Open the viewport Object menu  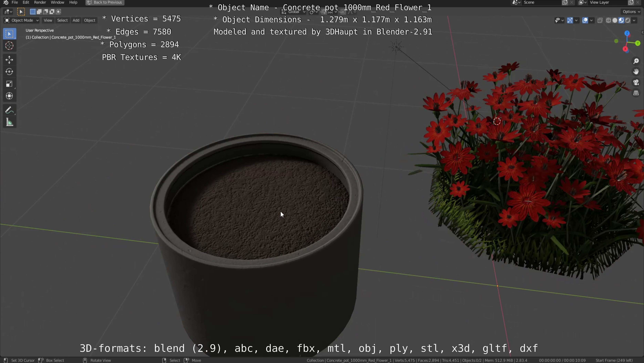(90, 20)
